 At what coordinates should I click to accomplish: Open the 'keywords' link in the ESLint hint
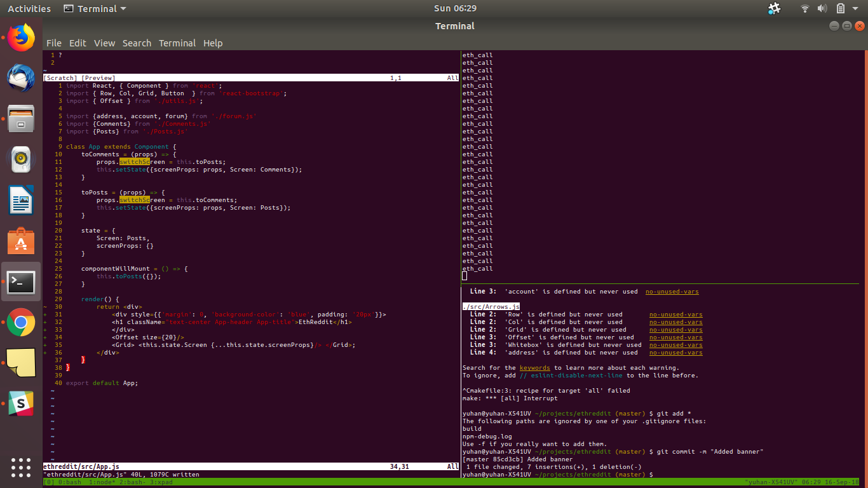[535, 368]
